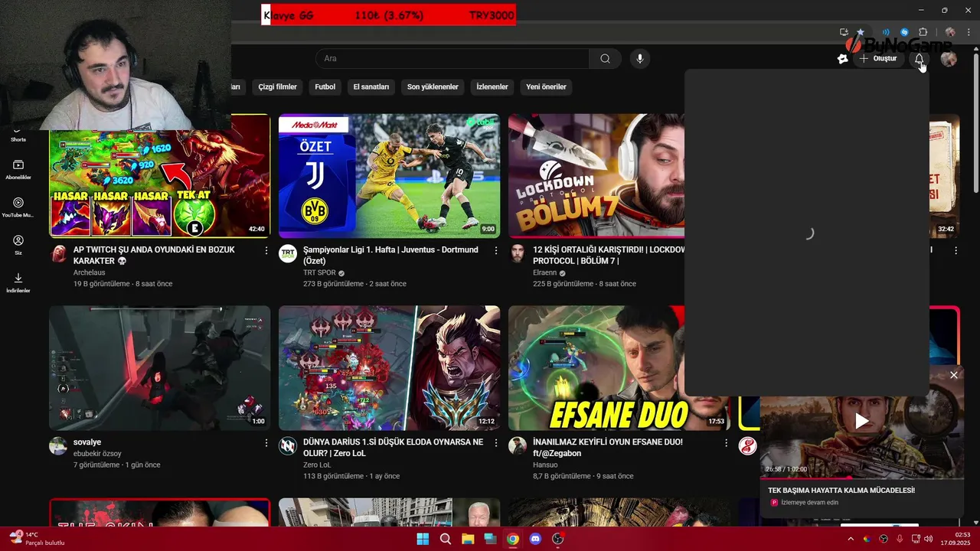This screenshot has height=551, width=980.
Task: Open title DÜNYA DARIUS 1.Sİ
Action: pyautogui.click(x=393, y=448)
